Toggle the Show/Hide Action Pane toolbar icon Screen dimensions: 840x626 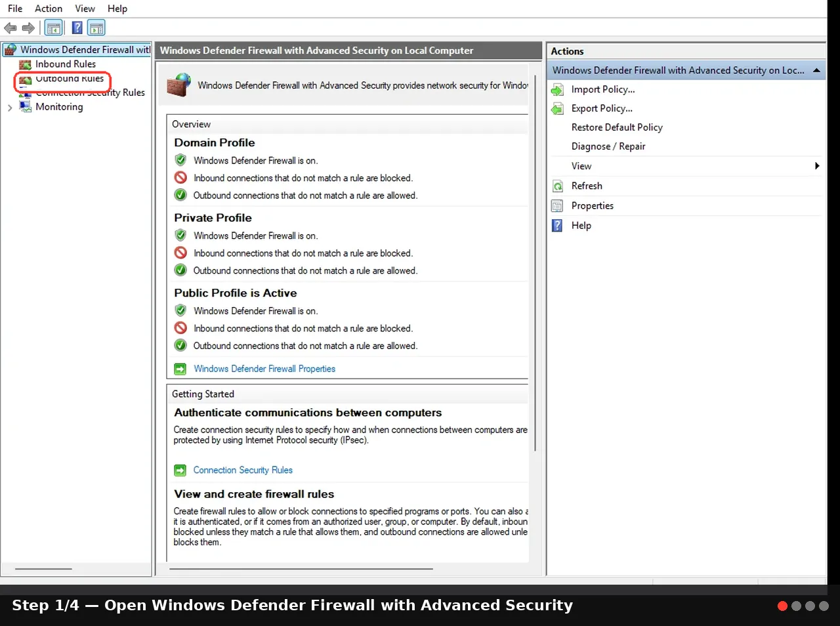coord(96,28)
